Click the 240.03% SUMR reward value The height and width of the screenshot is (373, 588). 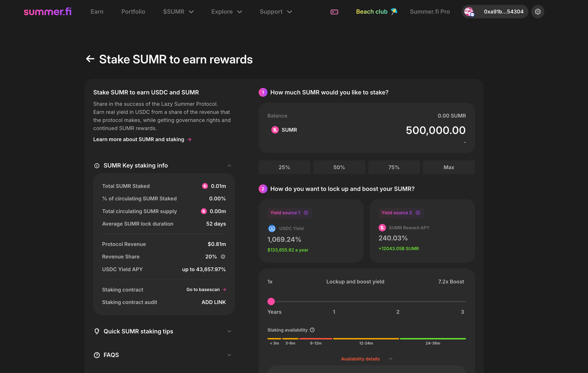[x=393, y=238]
